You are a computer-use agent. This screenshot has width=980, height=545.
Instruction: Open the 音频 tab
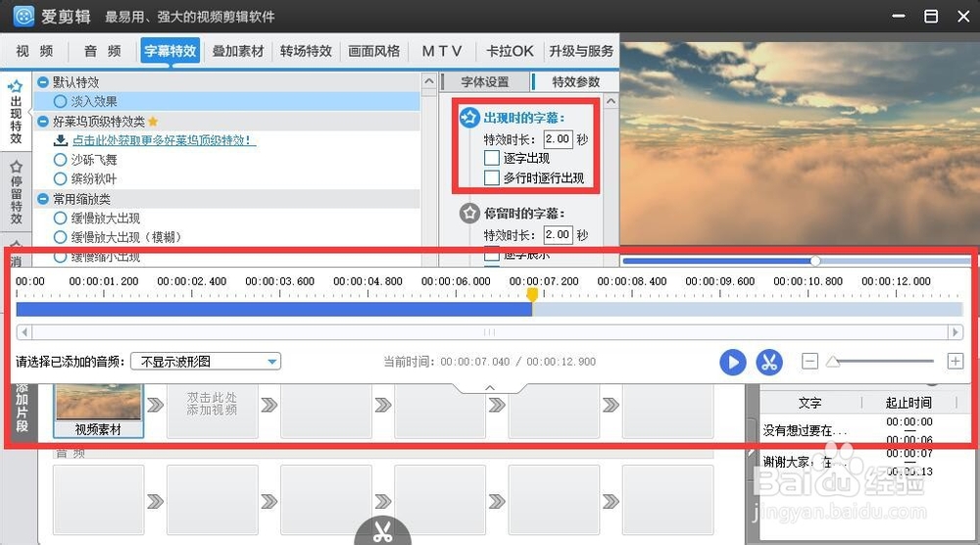(x=103, y=51)
